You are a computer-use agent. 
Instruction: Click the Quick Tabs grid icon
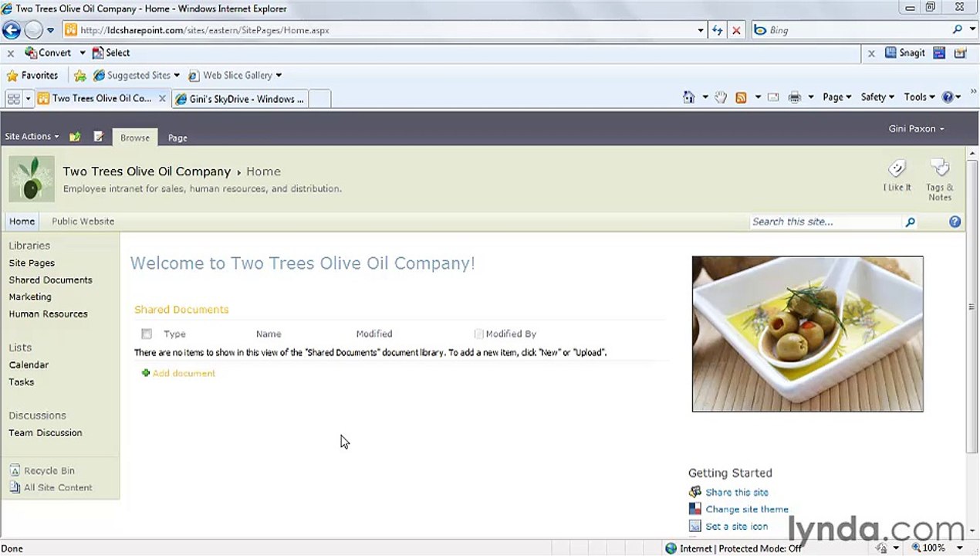click(13, 99)
